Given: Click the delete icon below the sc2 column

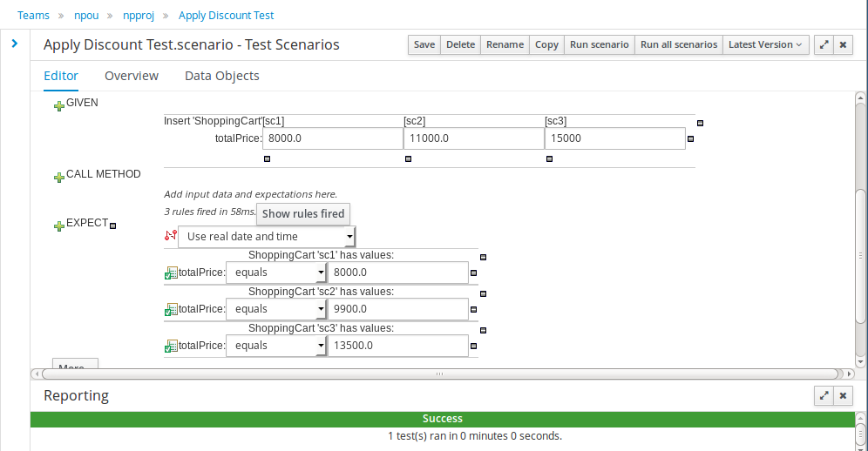Looking at the screenshot, I should tap(409, 158).
